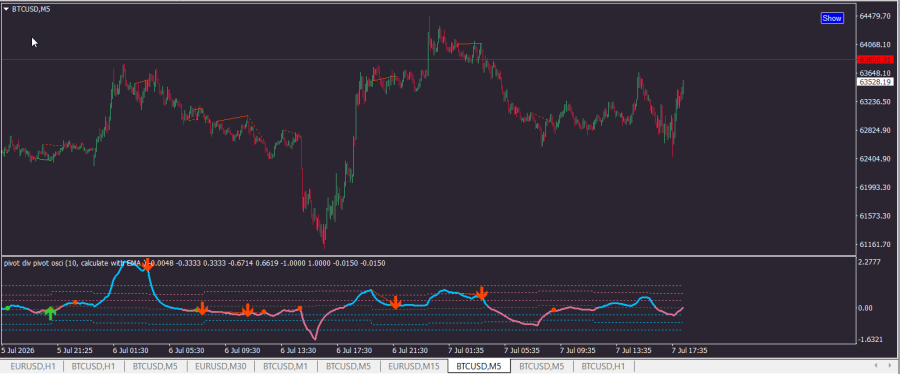Screen dimensions: 900x374
Task: Open the BTCUSD,H1 tab beside EURUSD,H1
Action: 94,366
